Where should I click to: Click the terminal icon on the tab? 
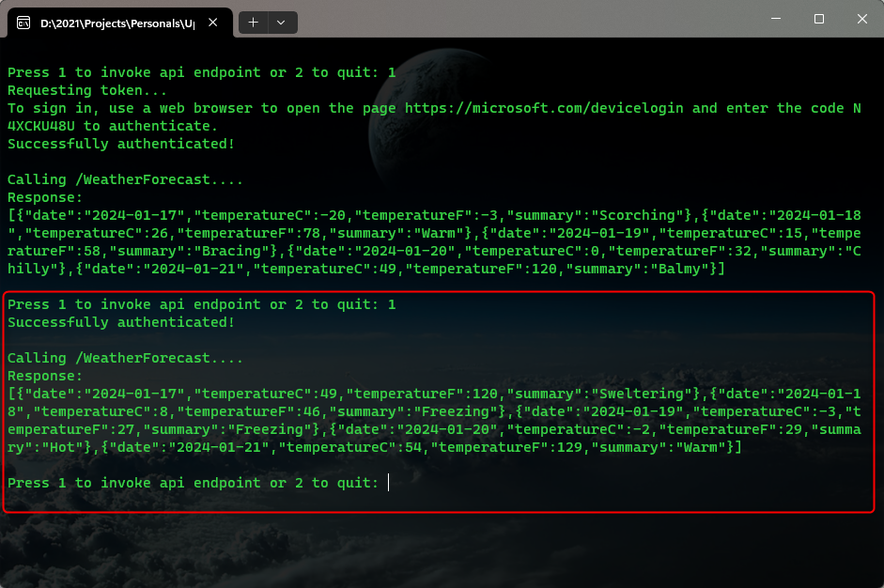23,22
